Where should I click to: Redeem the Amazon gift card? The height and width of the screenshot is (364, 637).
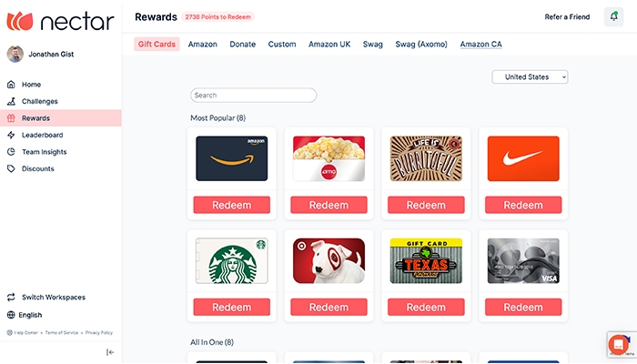coord(231,205)
